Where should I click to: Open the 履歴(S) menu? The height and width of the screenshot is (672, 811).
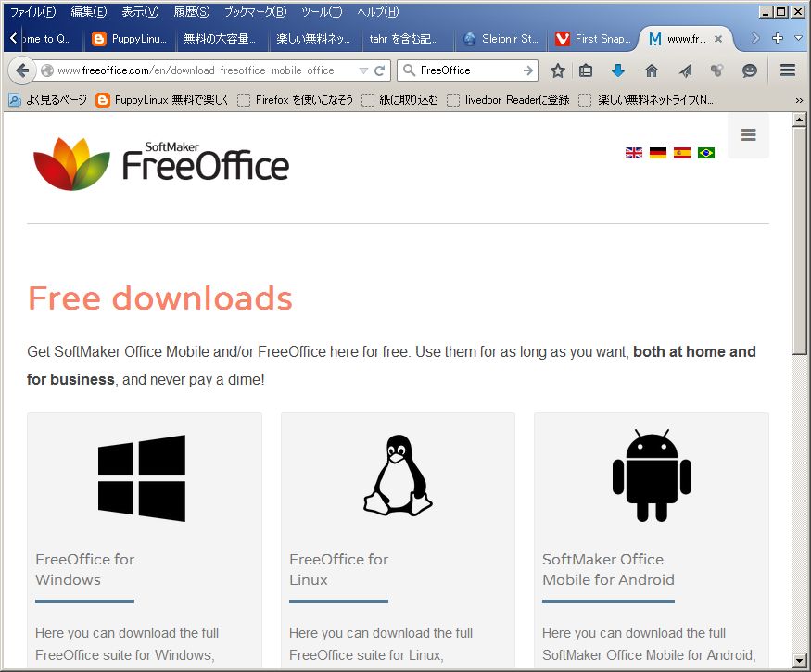[x=191, y=11]
